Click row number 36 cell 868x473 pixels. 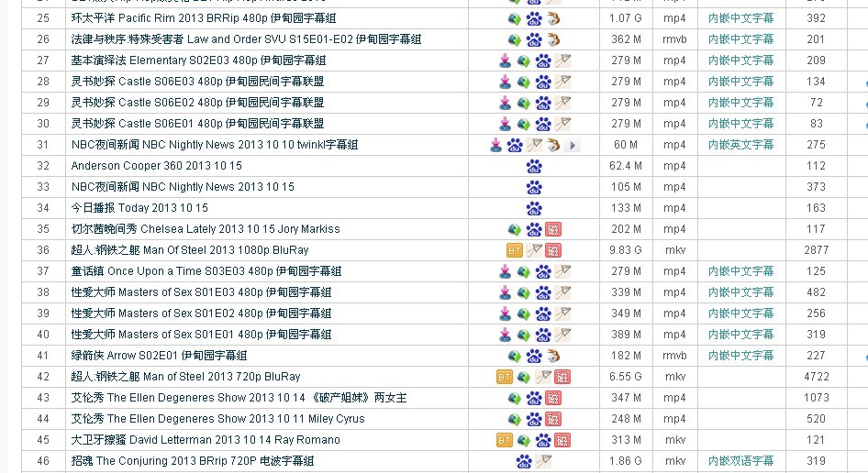pos(43,250)
